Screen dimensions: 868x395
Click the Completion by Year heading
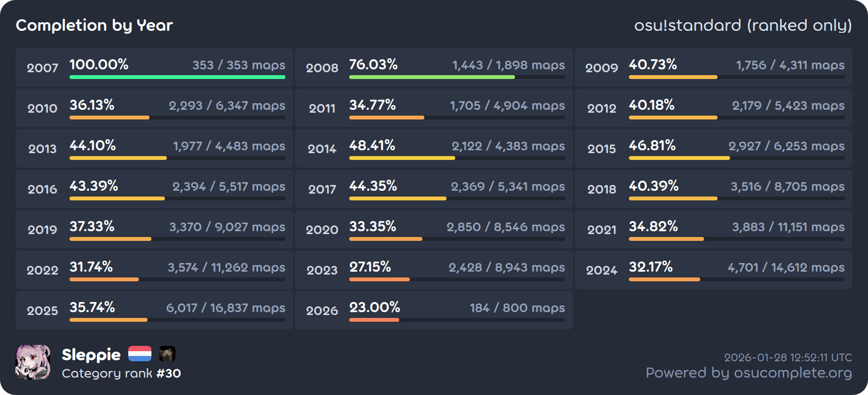(95, 25)
